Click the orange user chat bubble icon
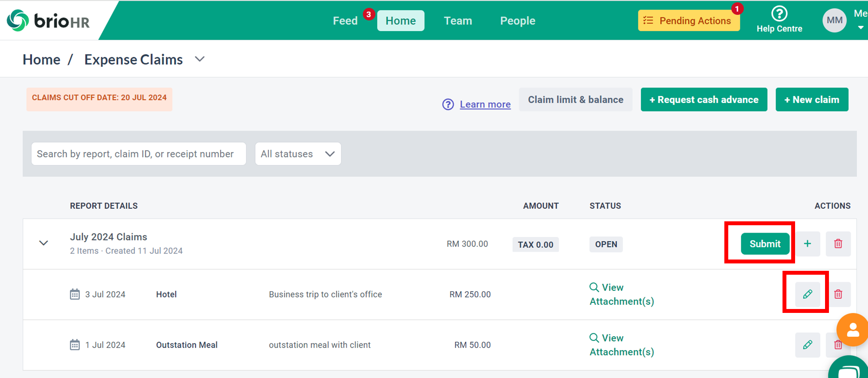 click(x=853, y=330)
